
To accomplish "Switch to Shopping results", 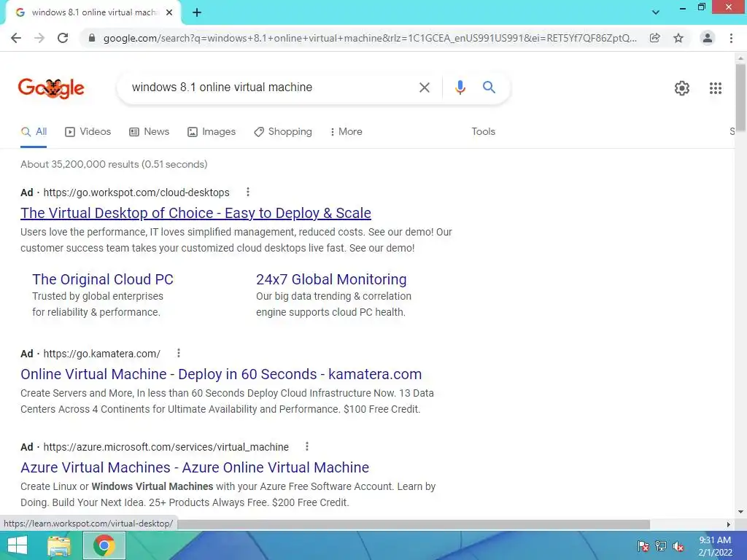I will coord(283,132).
